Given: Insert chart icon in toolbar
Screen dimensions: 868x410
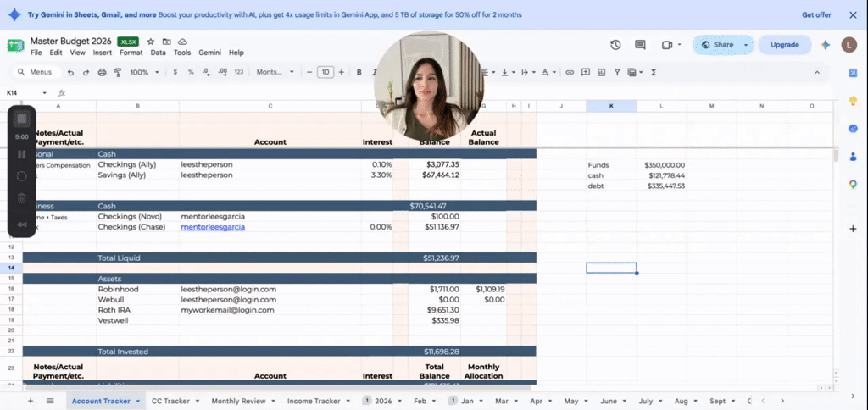Looking at the screenshot, I should (602, 73).
